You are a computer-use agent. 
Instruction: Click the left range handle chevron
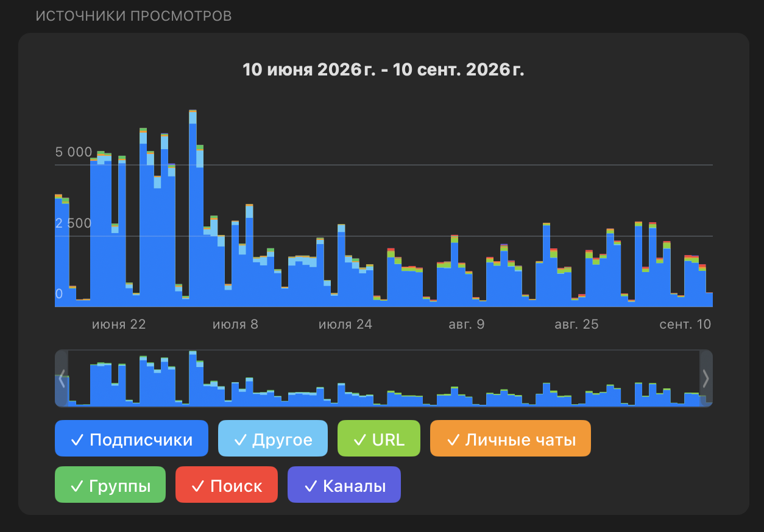62,378
